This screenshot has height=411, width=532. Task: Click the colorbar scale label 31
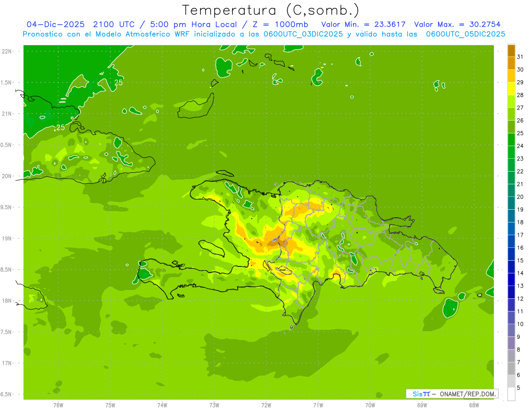520,57
